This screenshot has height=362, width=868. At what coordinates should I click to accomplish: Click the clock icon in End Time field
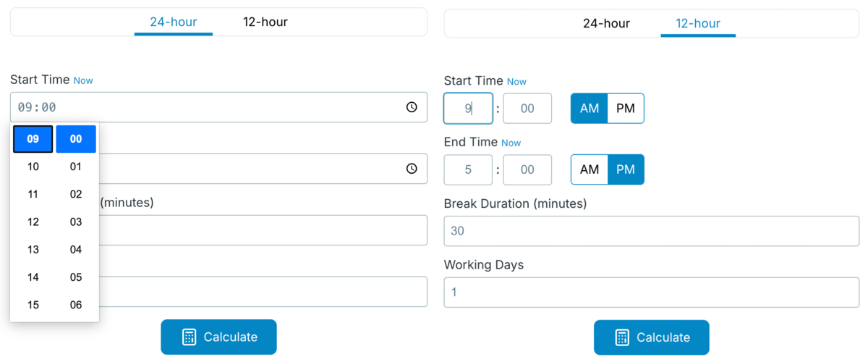pos(412,169)
